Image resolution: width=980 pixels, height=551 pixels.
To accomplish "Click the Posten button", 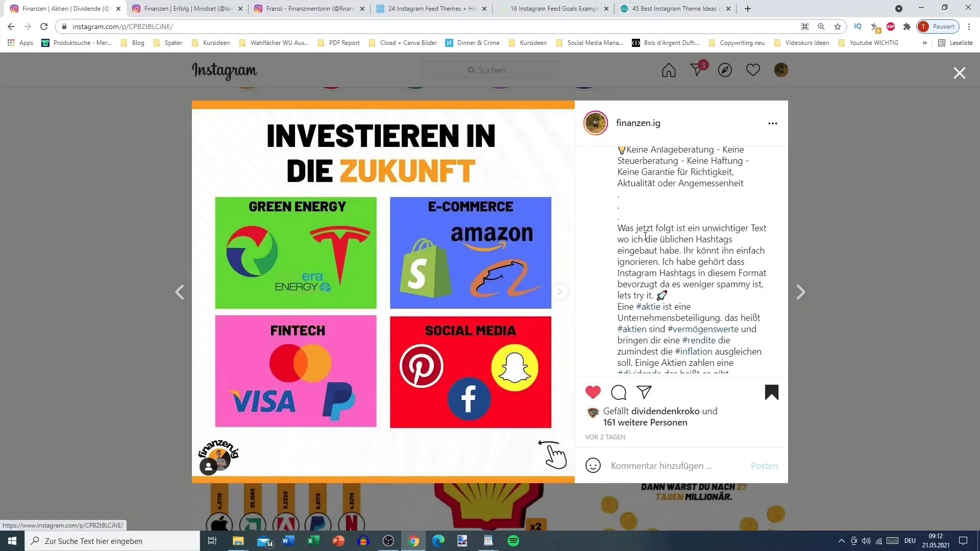I will point(764,466).
